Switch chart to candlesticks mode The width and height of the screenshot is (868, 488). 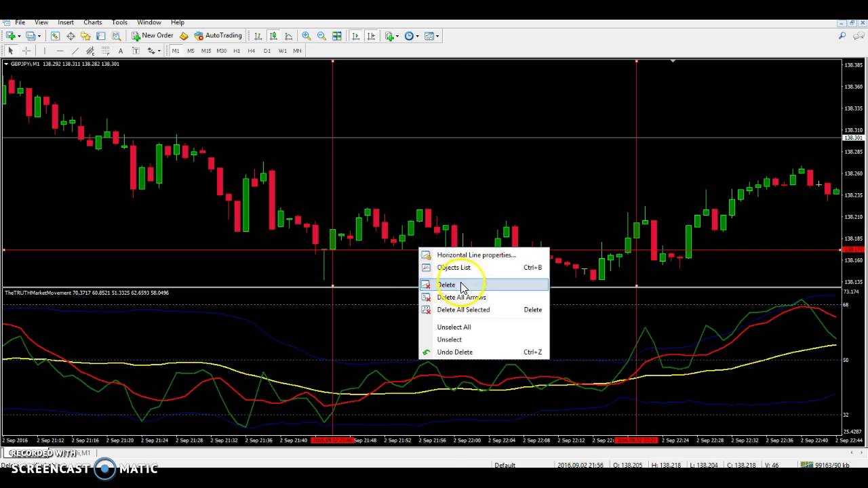click(x=273, y=36)
